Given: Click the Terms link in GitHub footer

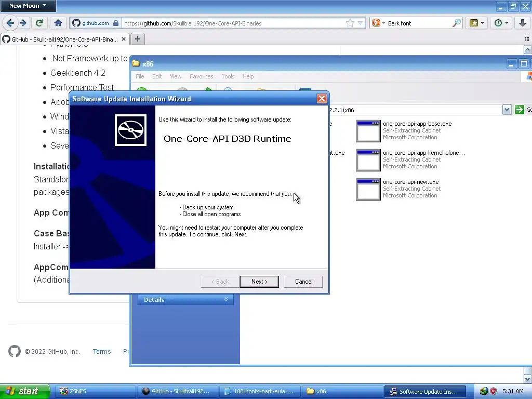Looking at the screenshot, I should click(x=102, y=352).
